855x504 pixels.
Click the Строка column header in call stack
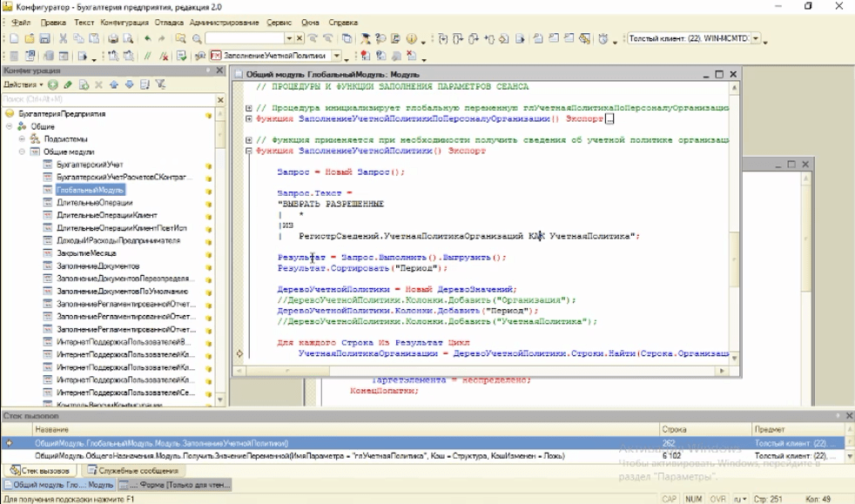(705, 429)
